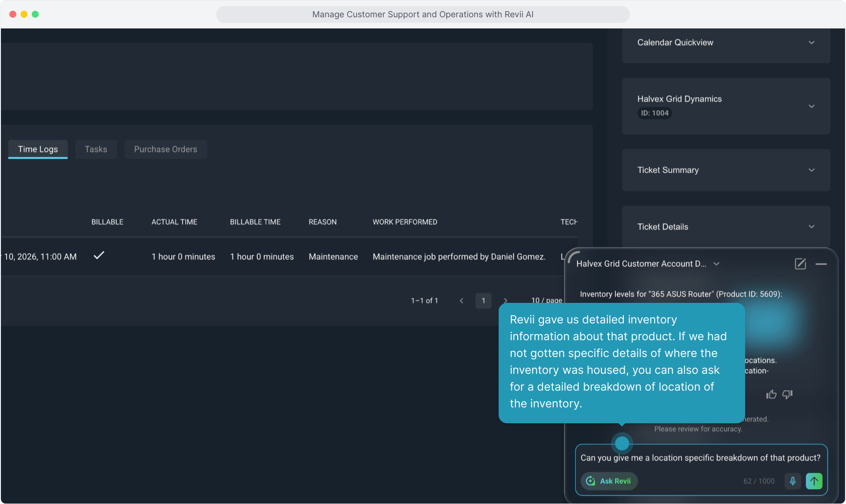This screenshot has height=504, width=846.
Task: Click the ACTUAL TIME column header
Action: (x=174, y=222)
